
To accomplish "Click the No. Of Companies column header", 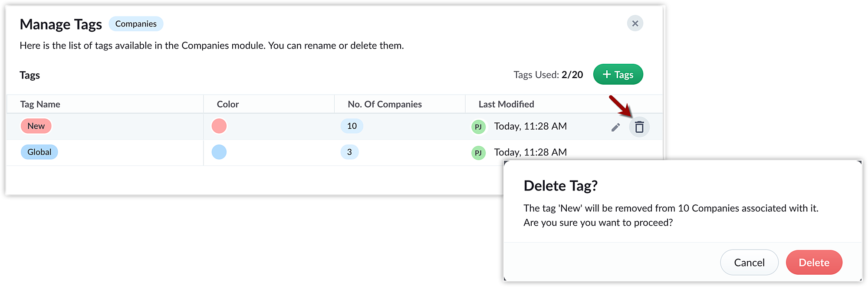I will tap(385, 104).
